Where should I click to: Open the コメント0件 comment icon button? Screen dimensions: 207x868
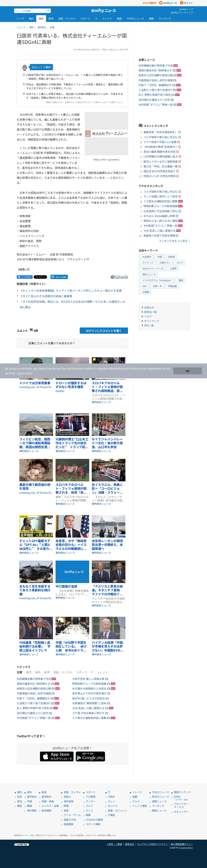(59, 277)
